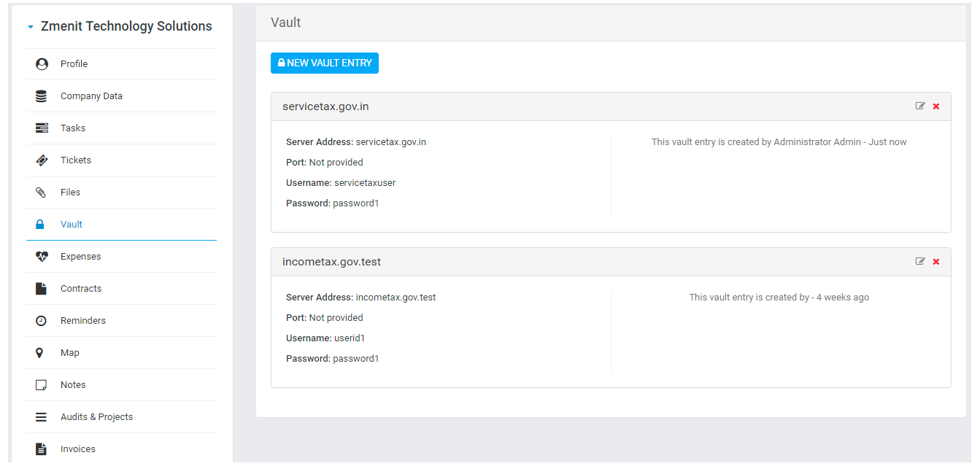This screenshot has width=980, height=466.
Task: Open Audits & Projects section
Action: tap(96, 417)
